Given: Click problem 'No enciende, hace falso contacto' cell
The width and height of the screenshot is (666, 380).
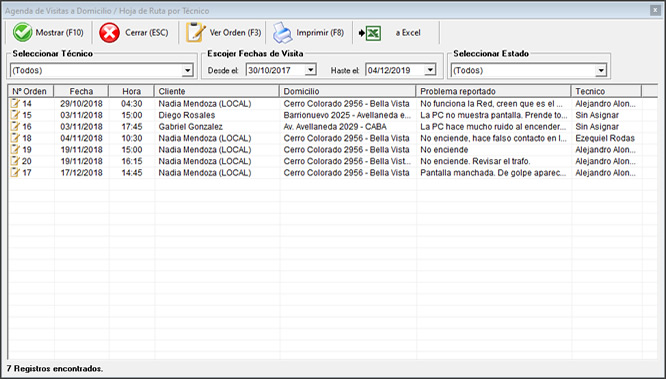Looking at the screenshot, I should (x=493, y=138).
